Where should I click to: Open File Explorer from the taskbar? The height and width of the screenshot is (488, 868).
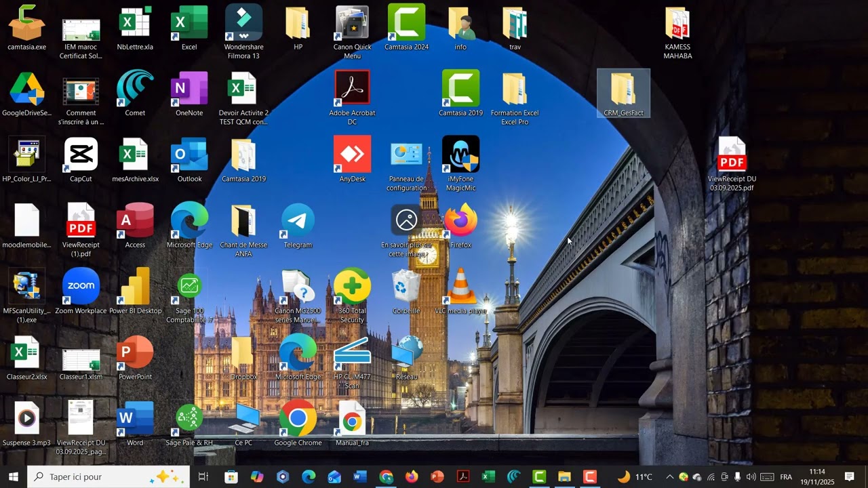[564, 477]
